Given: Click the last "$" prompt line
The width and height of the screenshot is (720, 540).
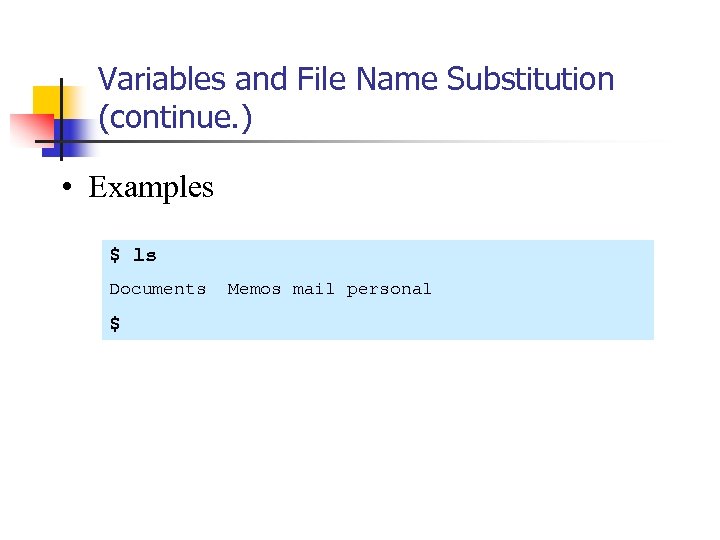Looking at the screenshot, I should 115,323.
